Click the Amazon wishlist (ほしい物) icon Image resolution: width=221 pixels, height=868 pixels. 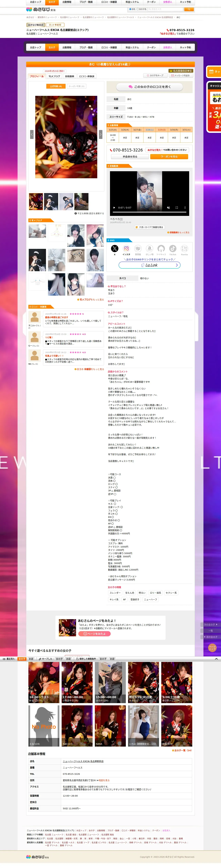(x=149, y=248)
